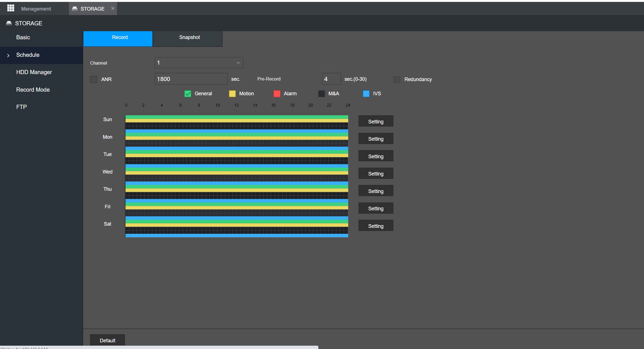
Task: Toggle the M&A record type box
Action: 321,94
